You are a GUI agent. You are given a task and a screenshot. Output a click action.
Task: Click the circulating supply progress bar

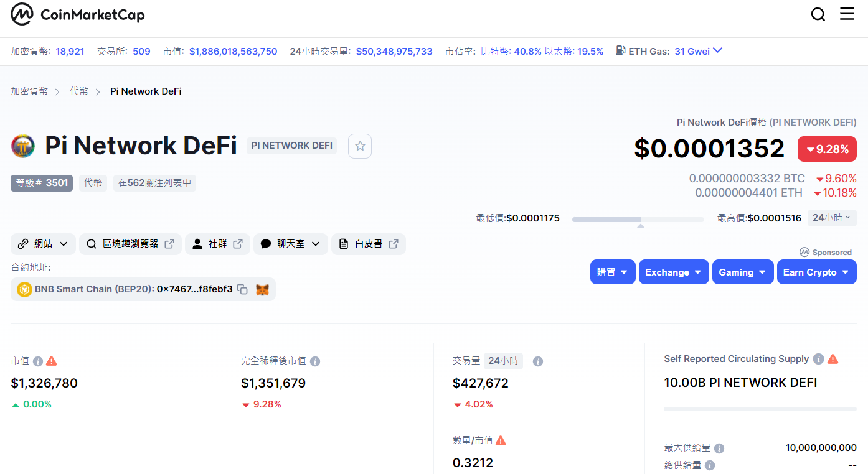(x=760, y=409)
